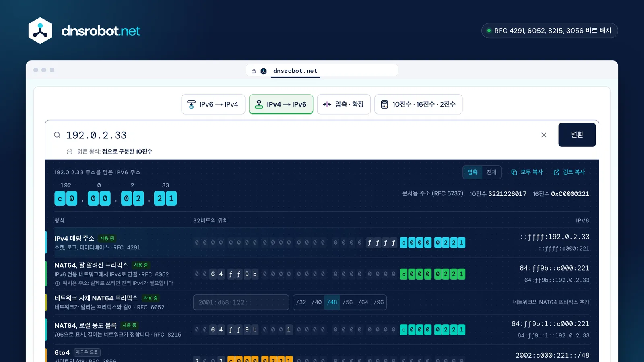This screenshot has height=362, width=644.
Task: Open the 압축 · 확장 tab
Action: point(344,105)
